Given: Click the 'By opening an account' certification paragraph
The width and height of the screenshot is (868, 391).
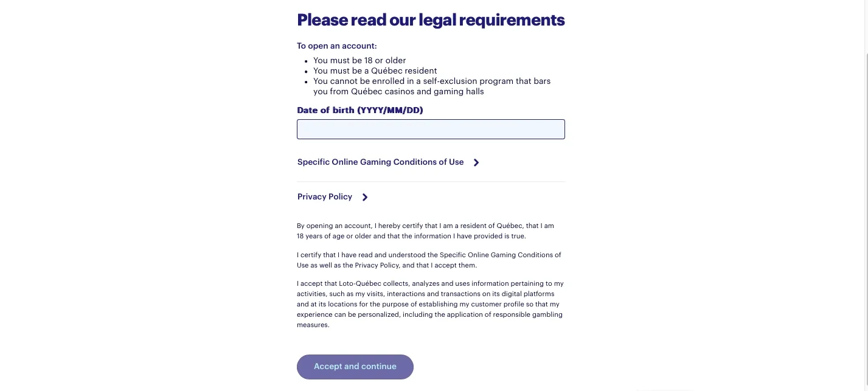Looking at the screenshot, I should [x=425, y=231].
